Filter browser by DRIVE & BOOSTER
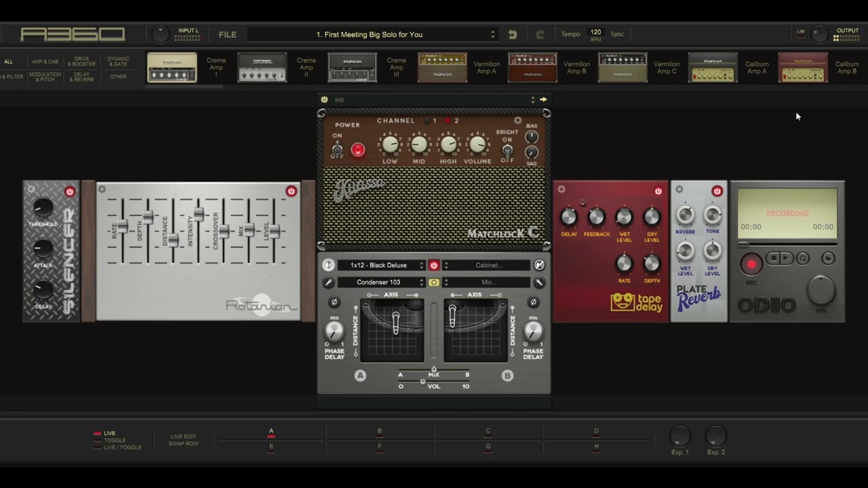 [81, 62]
